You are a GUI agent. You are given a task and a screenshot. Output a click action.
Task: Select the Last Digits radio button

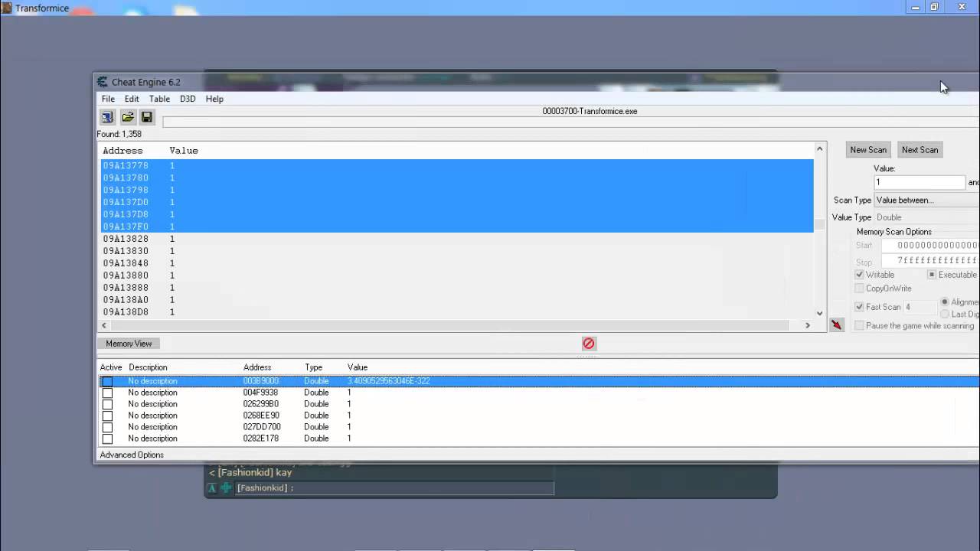point(945,314)
